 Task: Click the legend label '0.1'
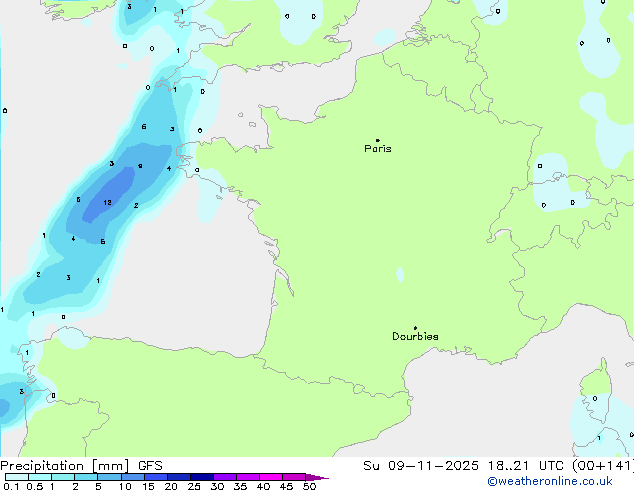11,486
